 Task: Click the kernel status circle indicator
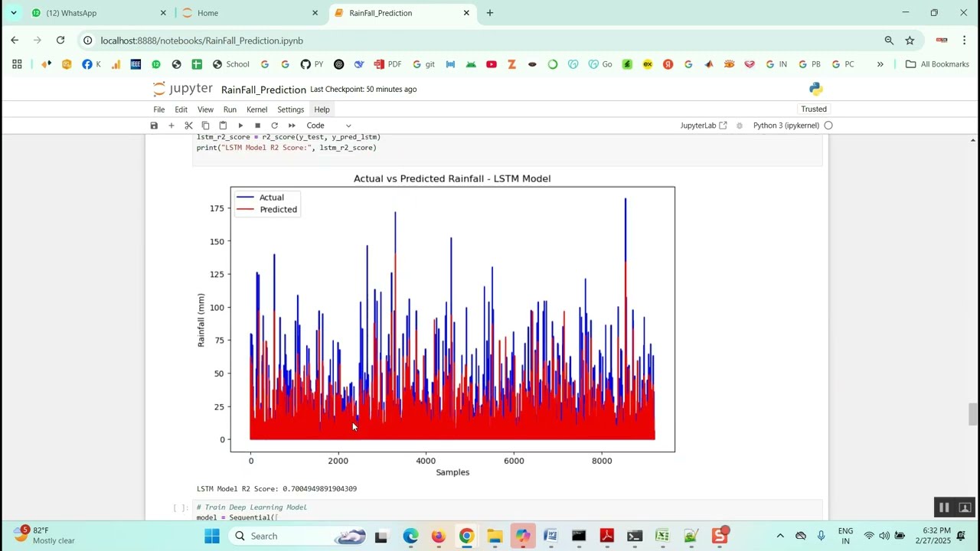828,126
